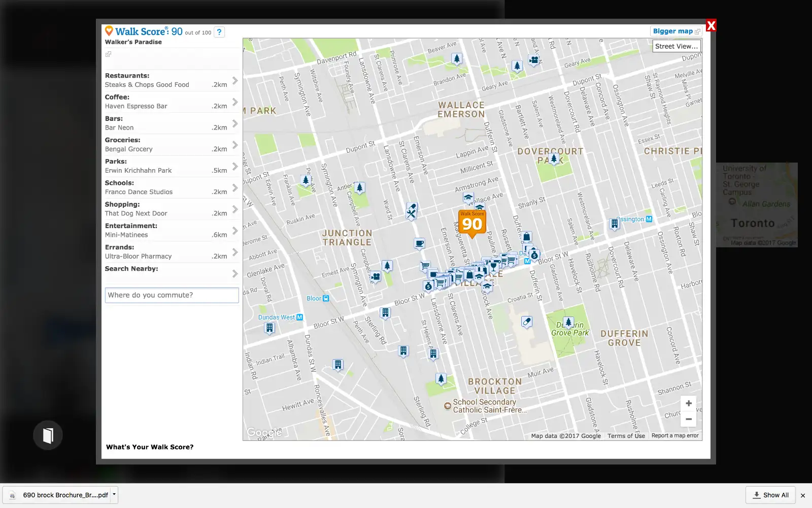Click the round book icon at bottom left
The height and width of the screenshot is (508, 812).
48,435
